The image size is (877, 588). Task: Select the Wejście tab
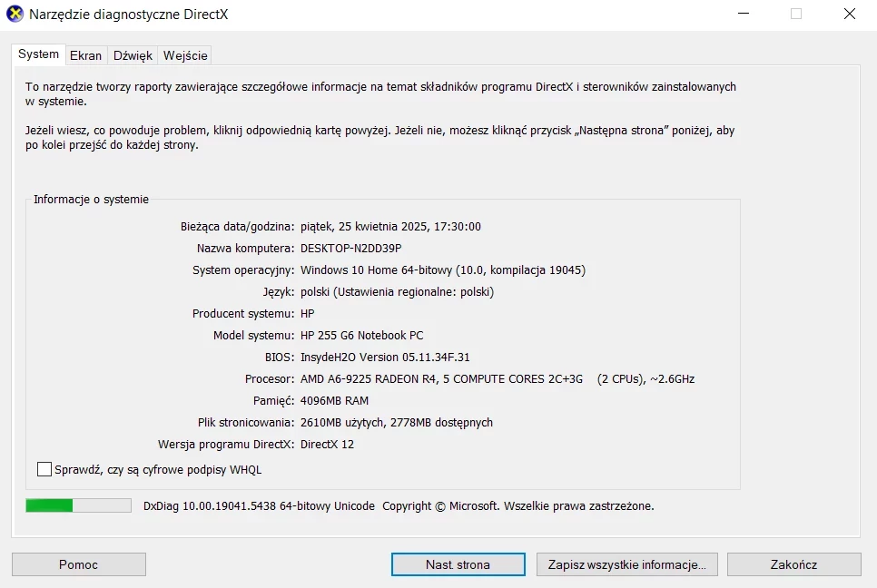(185, 55)
